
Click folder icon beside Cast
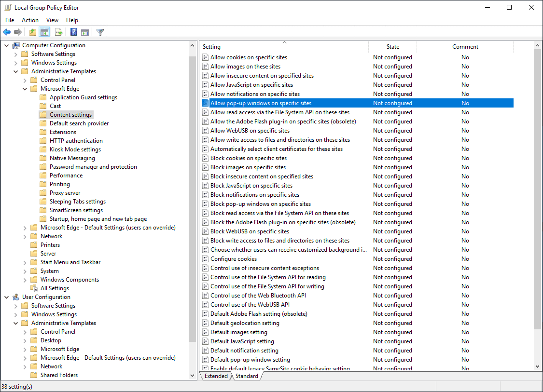(x=43, y=106)
